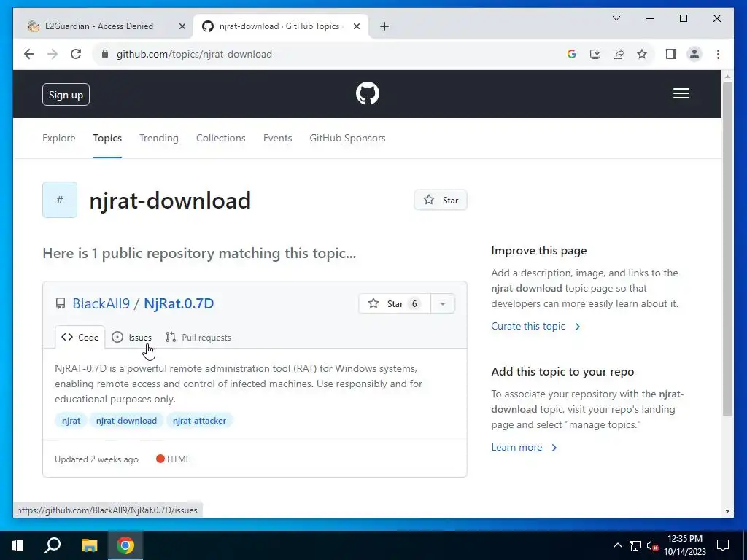Open Windows taskbar search
This screenshot has width=747, height=560.
click(x=53, y=545)
